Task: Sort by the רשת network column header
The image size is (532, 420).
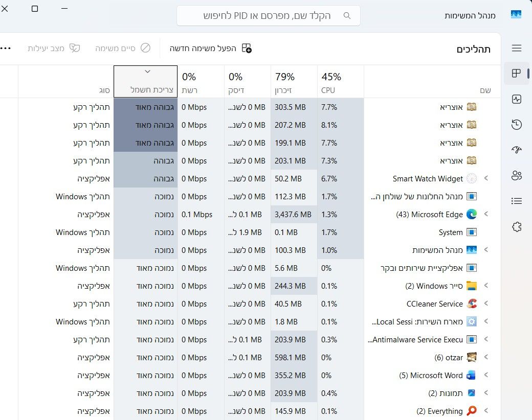Action: pyautogui.click(x=201, y=82)
